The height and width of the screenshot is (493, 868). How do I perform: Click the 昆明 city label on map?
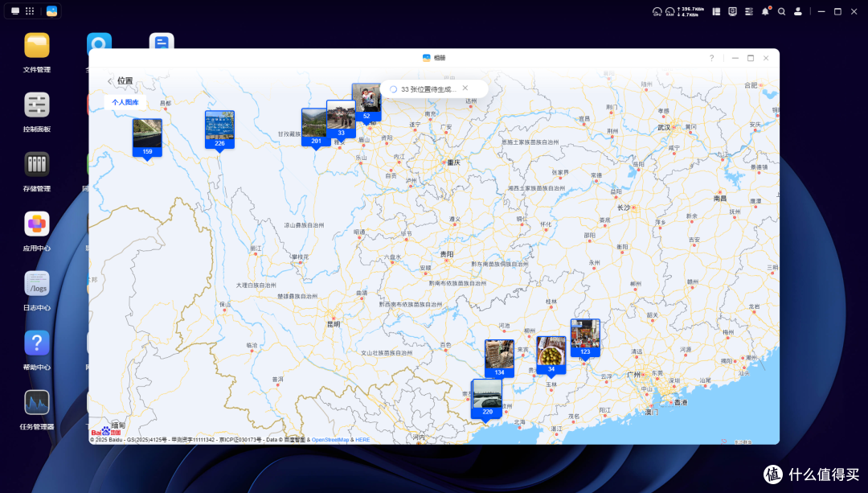(x=334, y=324)
